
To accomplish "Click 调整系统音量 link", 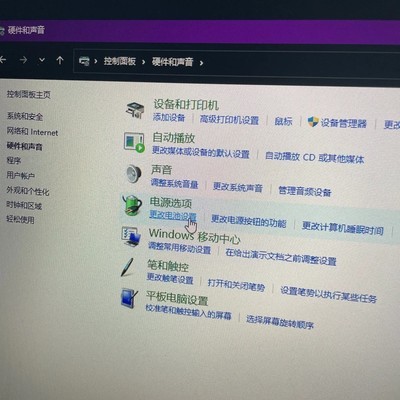I will point(174,183).
